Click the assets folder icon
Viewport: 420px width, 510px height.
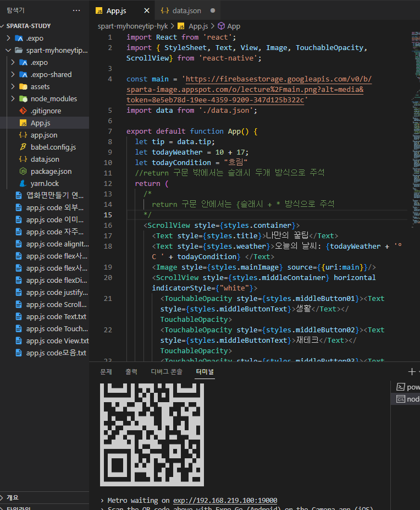coord(23,86)
